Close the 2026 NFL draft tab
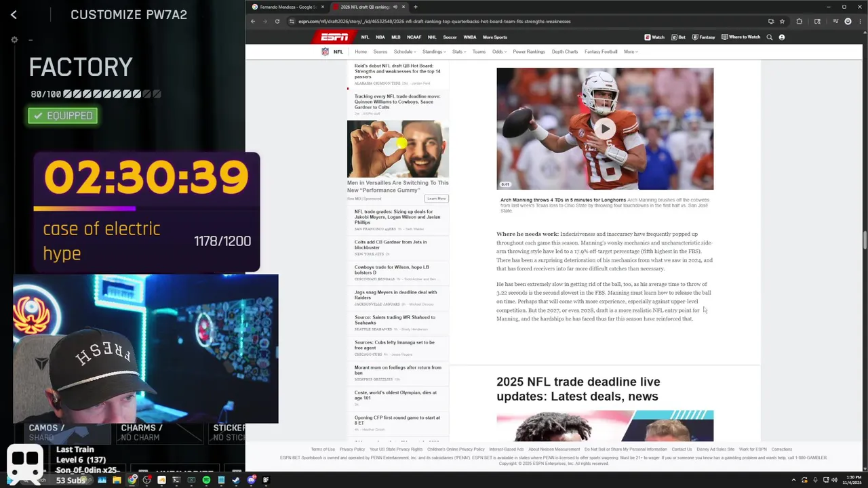This screenshot has height=488, width=868. pos(403,7)
